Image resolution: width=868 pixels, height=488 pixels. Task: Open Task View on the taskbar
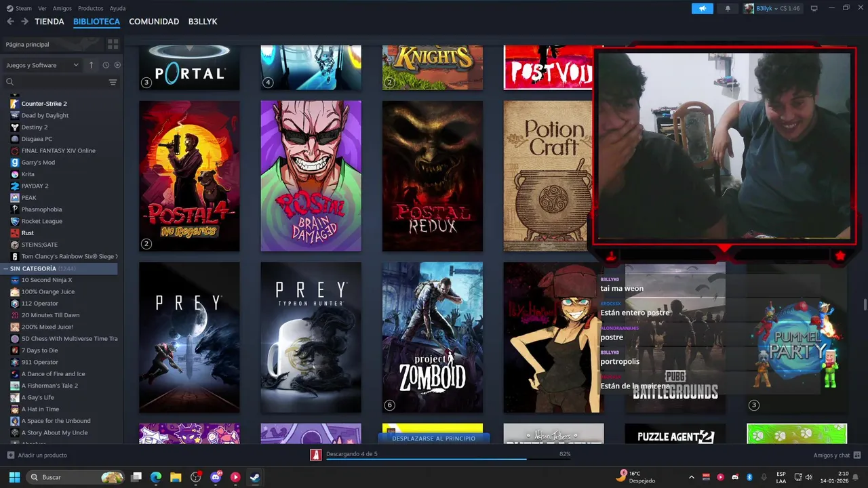click(x=136, y=477)
